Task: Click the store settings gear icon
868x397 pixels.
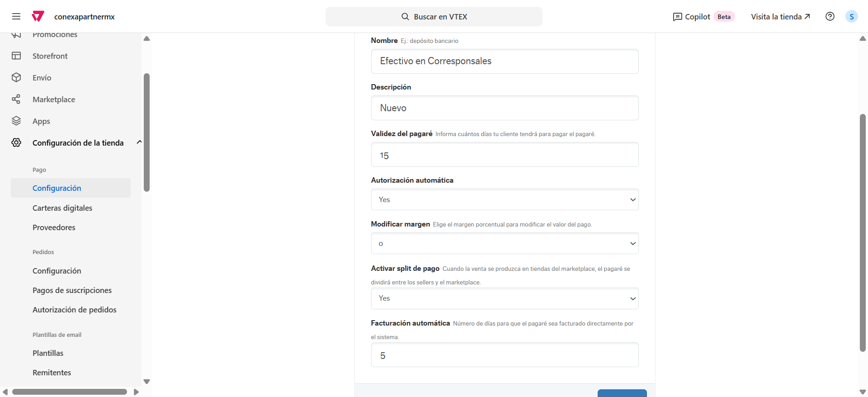Action: point(16,143)
